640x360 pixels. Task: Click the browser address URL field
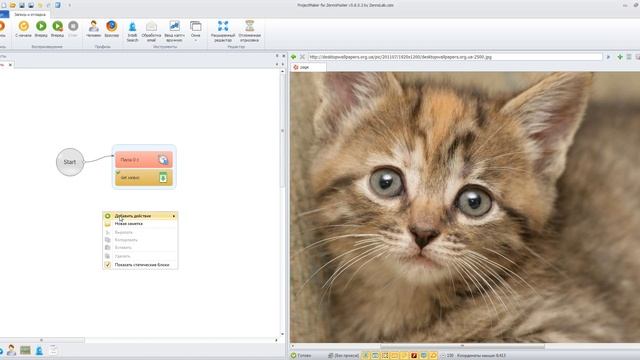pos(455,57)
